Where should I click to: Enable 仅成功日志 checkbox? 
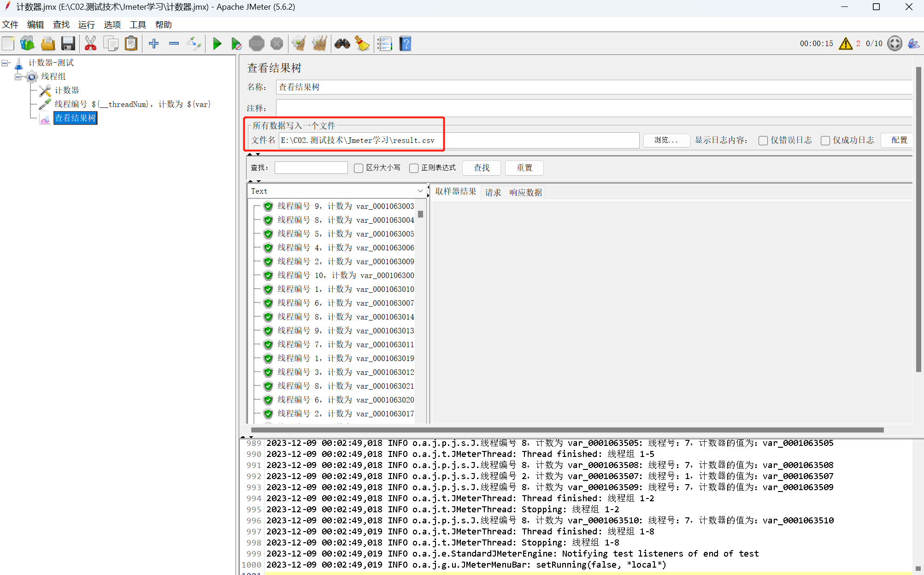(825, 141)
